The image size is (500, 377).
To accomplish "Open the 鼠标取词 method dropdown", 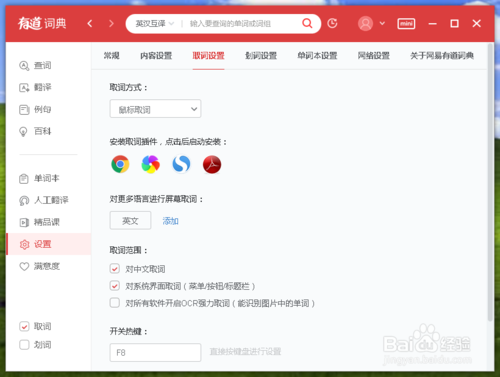I will (x=155, y=109).
